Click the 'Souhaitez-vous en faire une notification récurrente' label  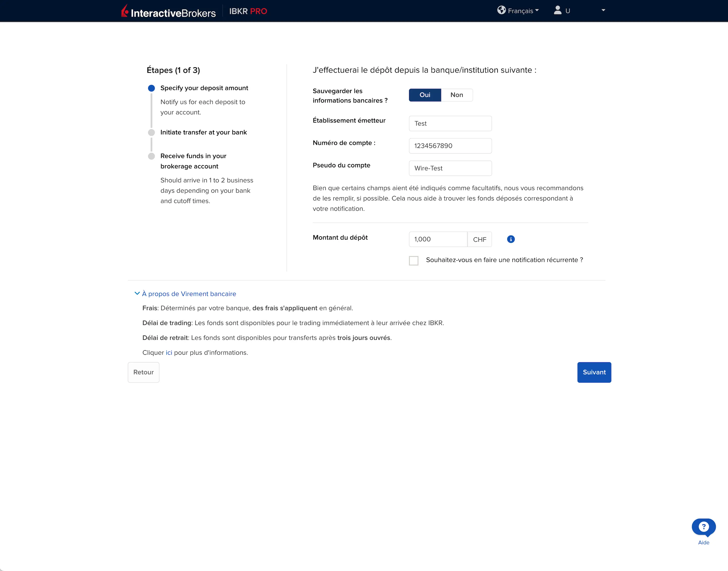click(x=504, y=260)
